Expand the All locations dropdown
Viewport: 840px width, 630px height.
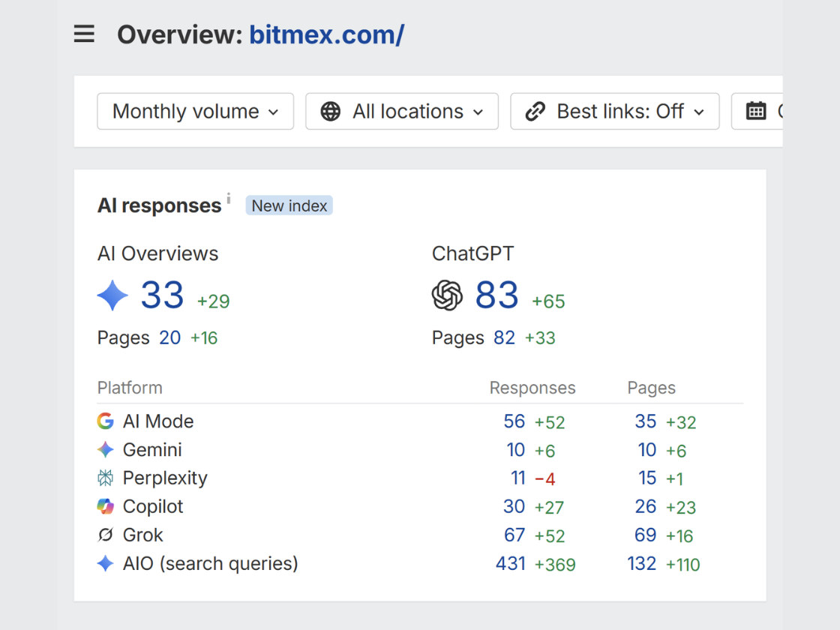tap(402, 112)
